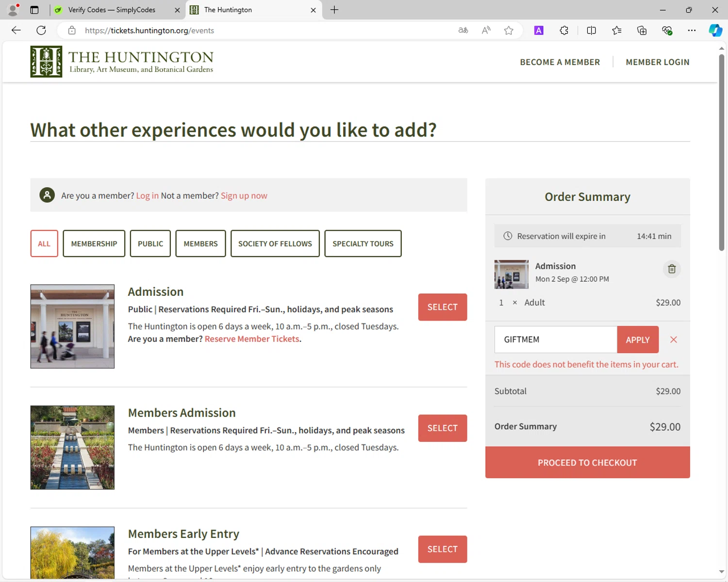Select the Members Admission experience

(443, 428)
